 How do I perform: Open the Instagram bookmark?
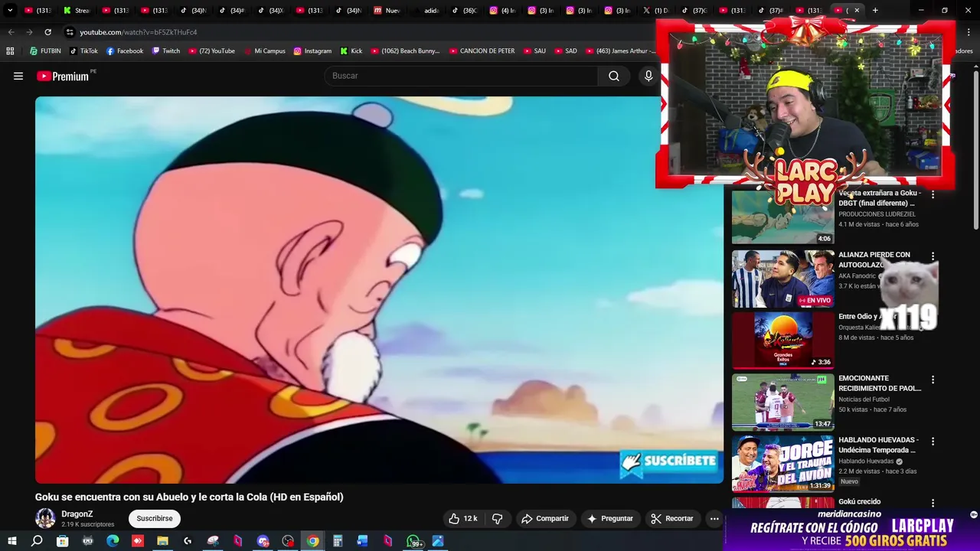tap(312, 51)
